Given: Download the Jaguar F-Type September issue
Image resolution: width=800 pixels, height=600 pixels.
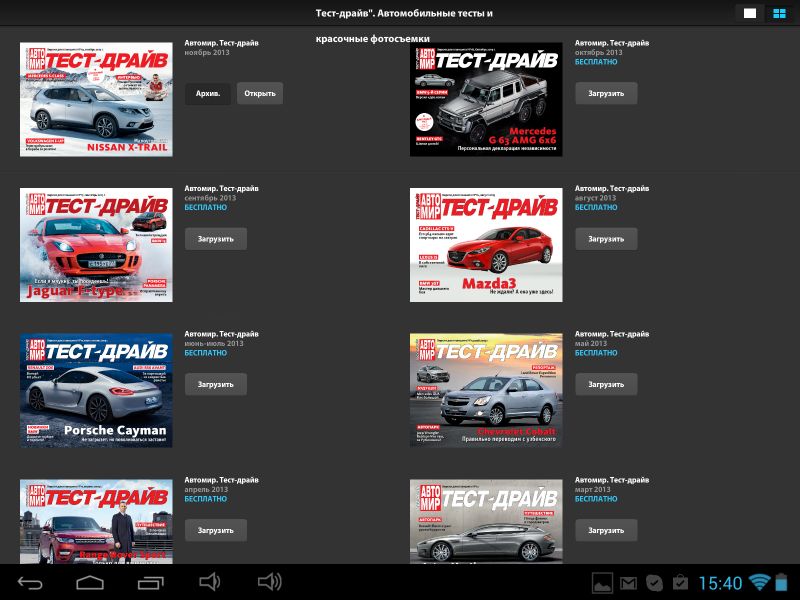Looking at the screenshot, I should pos(215,239).
